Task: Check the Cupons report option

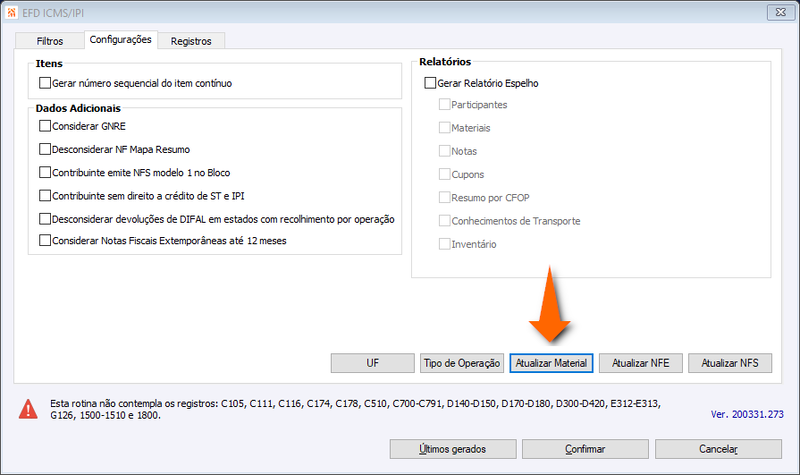Action: tap(444, 174)
